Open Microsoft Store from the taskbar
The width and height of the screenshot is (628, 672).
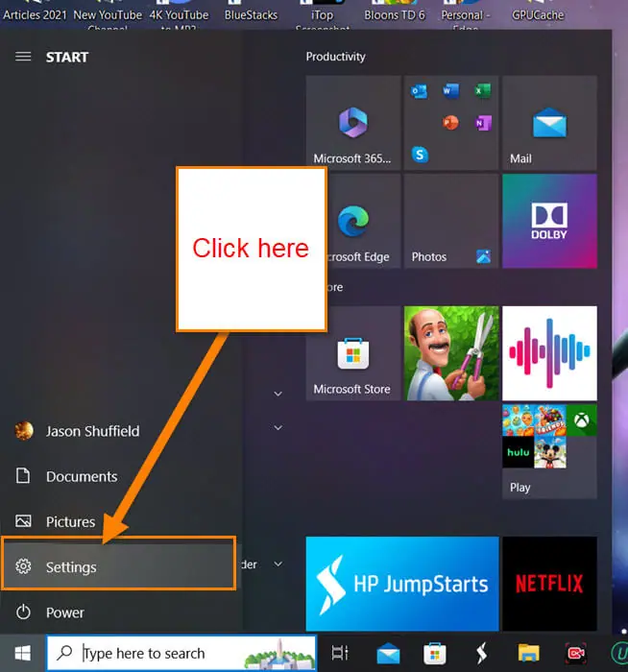click(435, 654)
